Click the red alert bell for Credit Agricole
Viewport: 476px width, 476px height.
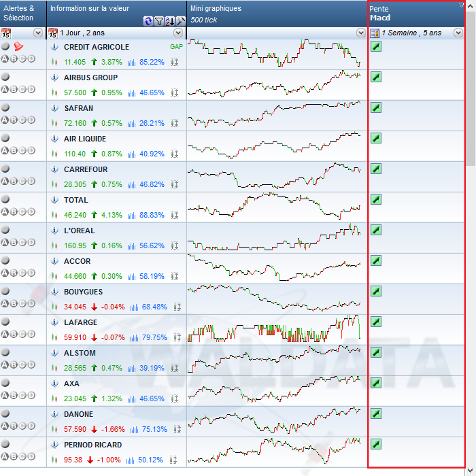pos(18,46)
